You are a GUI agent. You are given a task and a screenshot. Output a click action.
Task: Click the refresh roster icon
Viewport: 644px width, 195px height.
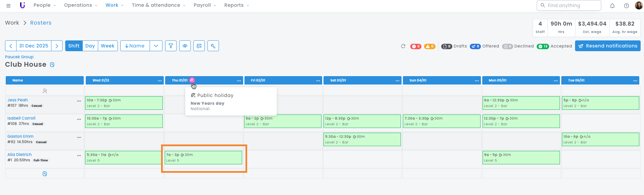point(403,46)
